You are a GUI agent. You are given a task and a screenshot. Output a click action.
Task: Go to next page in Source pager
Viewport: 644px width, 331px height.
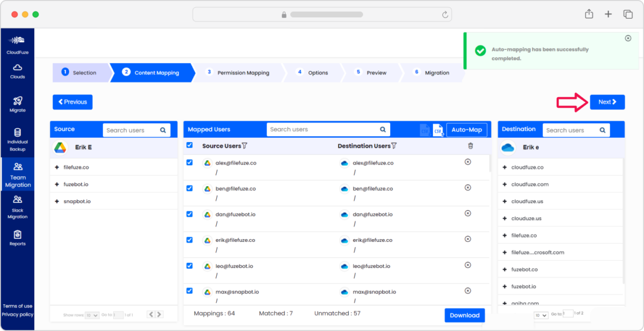[159, 315]
